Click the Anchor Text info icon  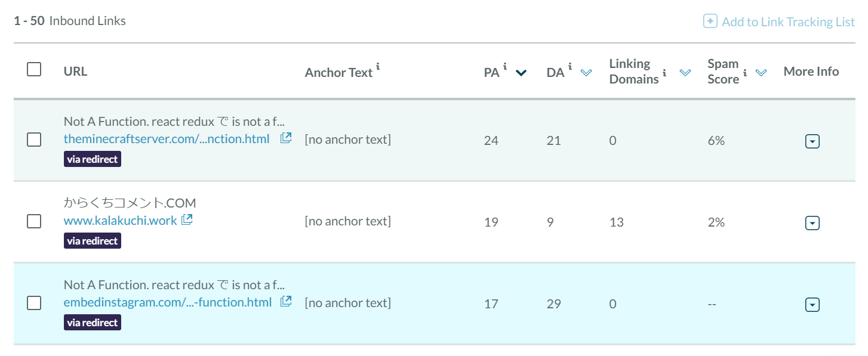(x=378, y=67)
